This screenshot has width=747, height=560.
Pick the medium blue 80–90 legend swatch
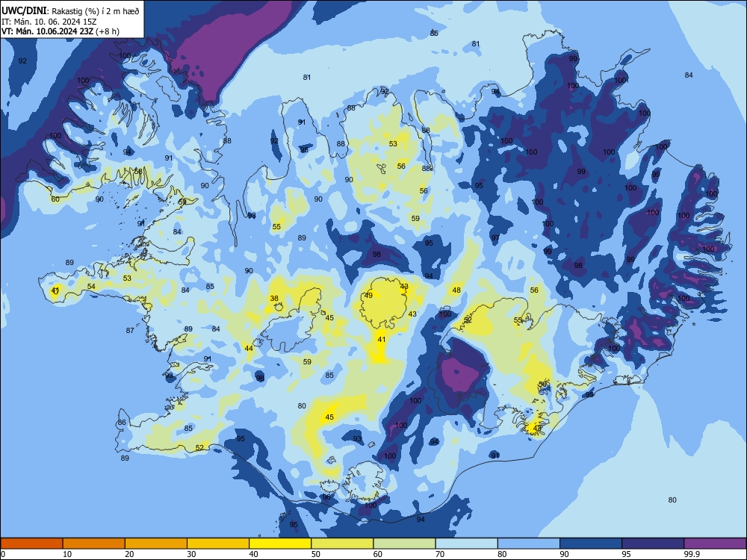tap(529, 544)
